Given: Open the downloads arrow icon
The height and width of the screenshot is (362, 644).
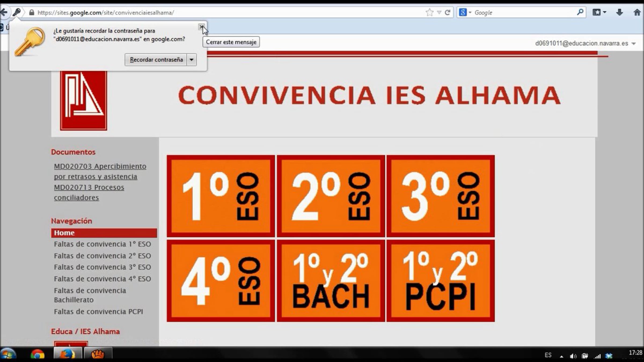Looking at the screenshot, I should click(619, 12).
